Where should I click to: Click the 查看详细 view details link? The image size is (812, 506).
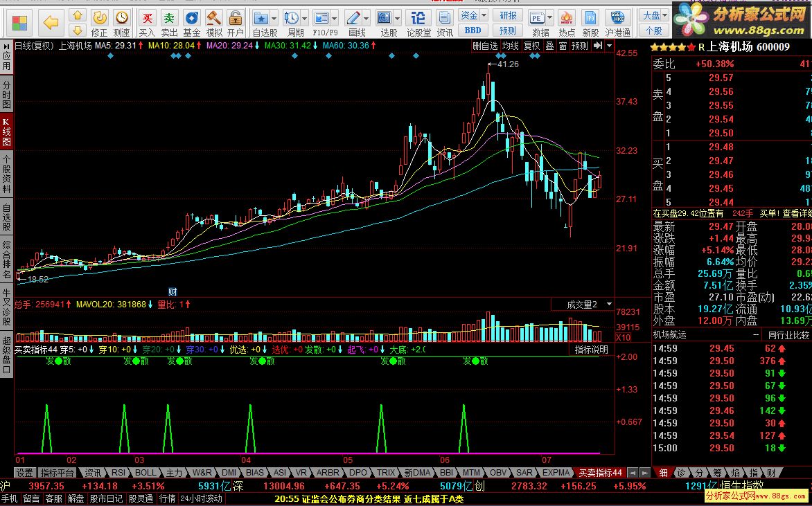[x=797, y=213]
